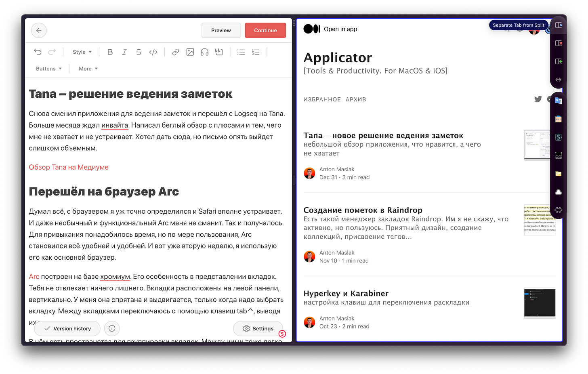Click Anton Maslak name under Raindrop article
Viewport: 588px width, 374px height.
337,253
